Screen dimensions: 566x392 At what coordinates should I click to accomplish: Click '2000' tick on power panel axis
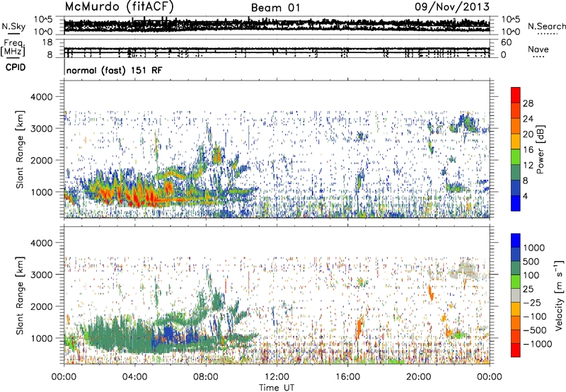point(42,160)
